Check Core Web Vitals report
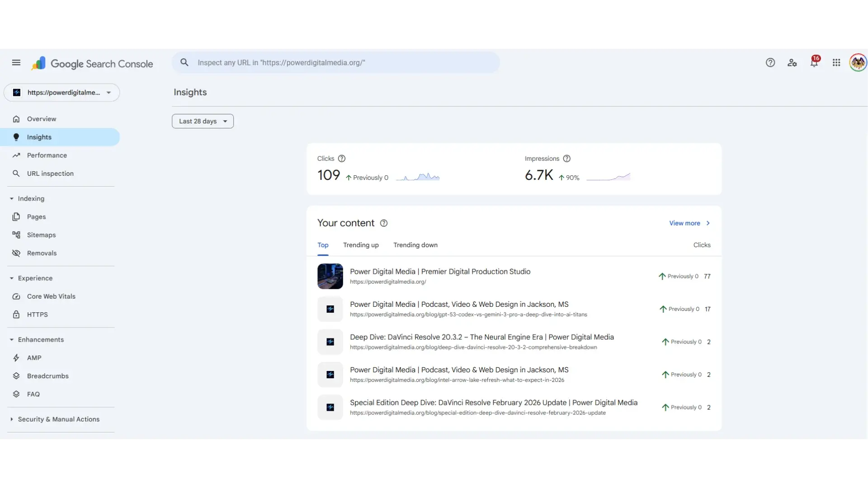Screen dimensions: 868x488 pyautogui.click(x=51, y=296)
